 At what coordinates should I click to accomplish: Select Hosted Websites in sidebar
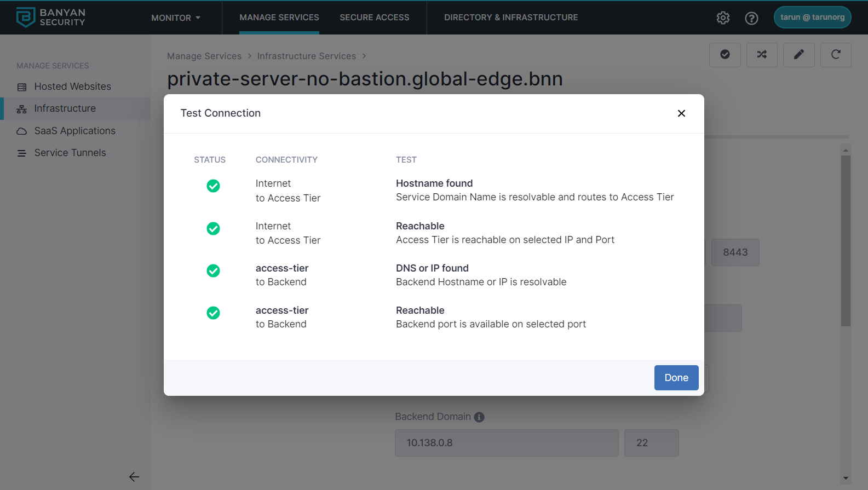pyautogui.click(x=72, y=87)
